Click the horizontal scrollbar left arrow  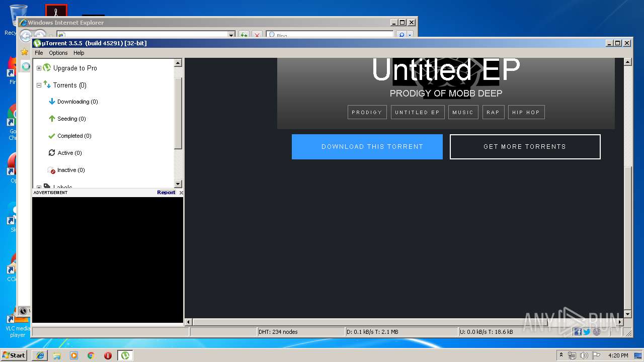point(189,322)
